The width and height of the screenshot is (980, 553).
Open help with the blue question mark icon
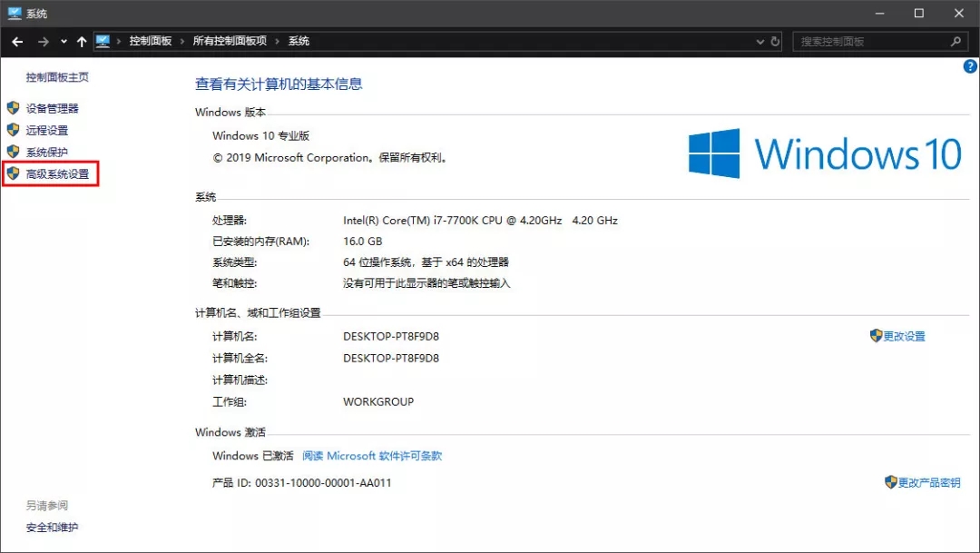(969, 65)
